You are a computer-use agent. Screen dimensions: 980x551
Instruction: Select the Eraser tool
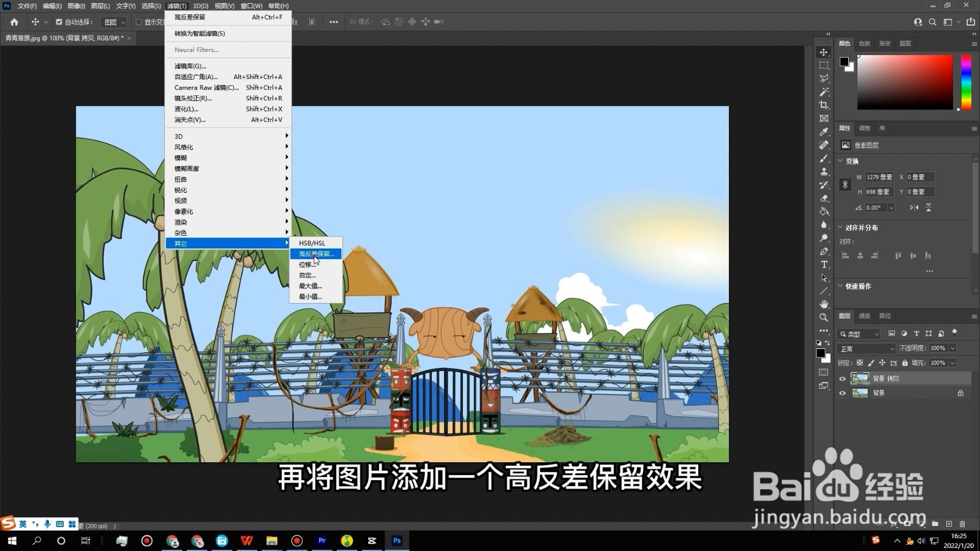click(824, 198)
